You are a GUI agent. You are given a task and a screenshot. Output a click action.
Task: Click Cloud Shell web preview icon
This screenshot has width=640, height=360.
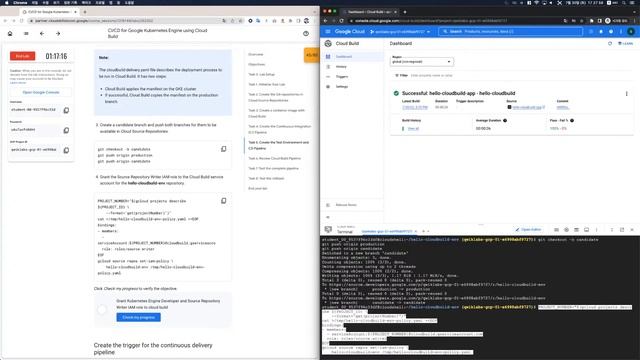pos(576,230)
